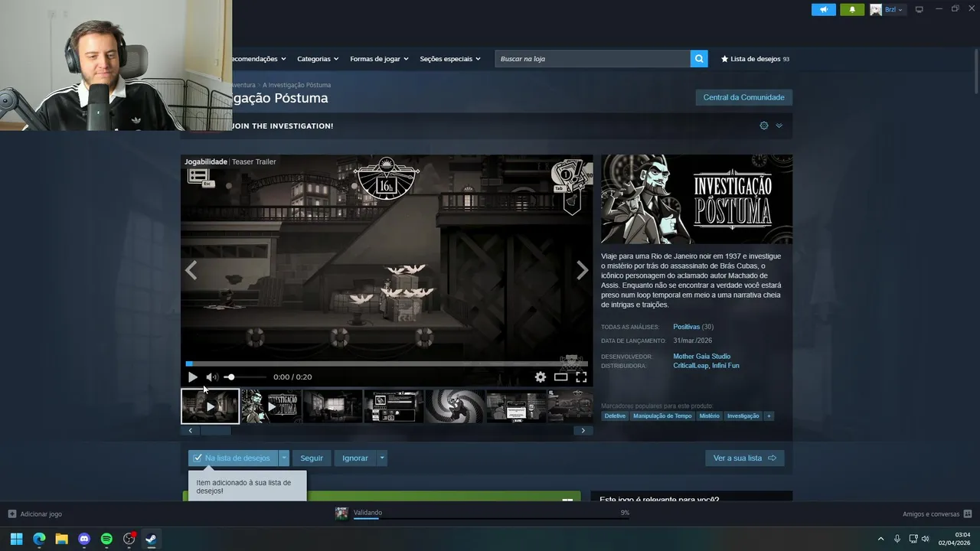Viewport: 980px width, 551px height.
Task: Open Spotify from the taskbar
Action: 106,539
